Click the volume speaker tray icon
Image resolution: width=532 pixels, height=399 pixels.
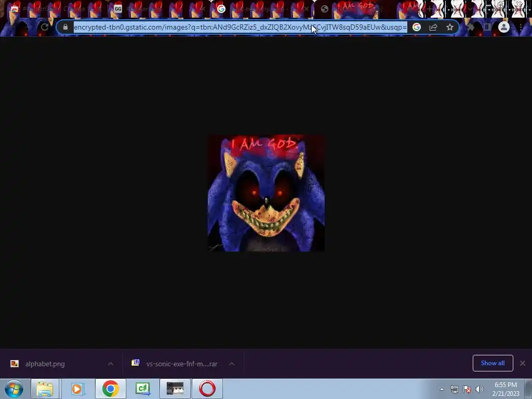pos(479,389)
